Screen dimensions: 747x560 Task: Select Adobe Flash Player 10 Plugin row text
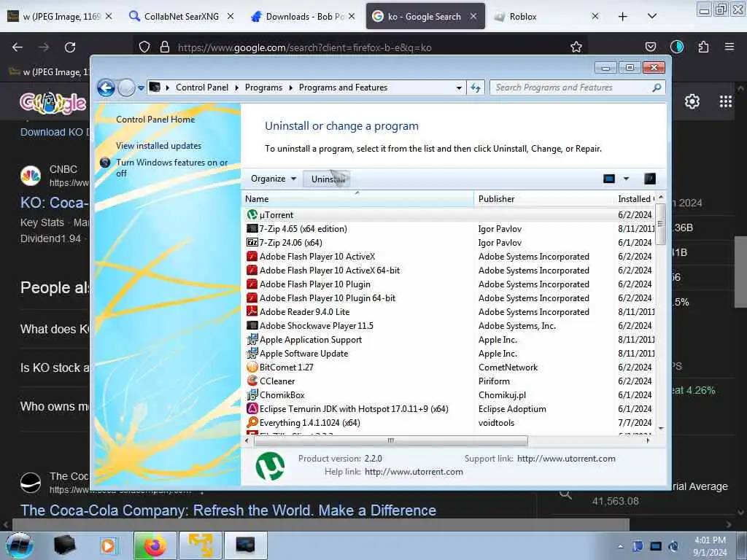click(315, 284)
